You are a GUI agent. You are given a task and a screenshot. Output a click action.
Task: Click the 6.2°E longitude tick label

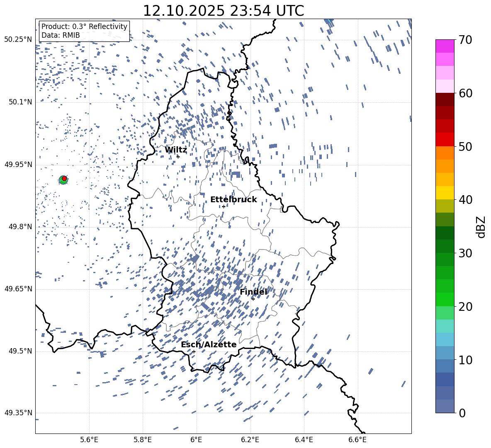pyautogui.click(x=250, y=440)
